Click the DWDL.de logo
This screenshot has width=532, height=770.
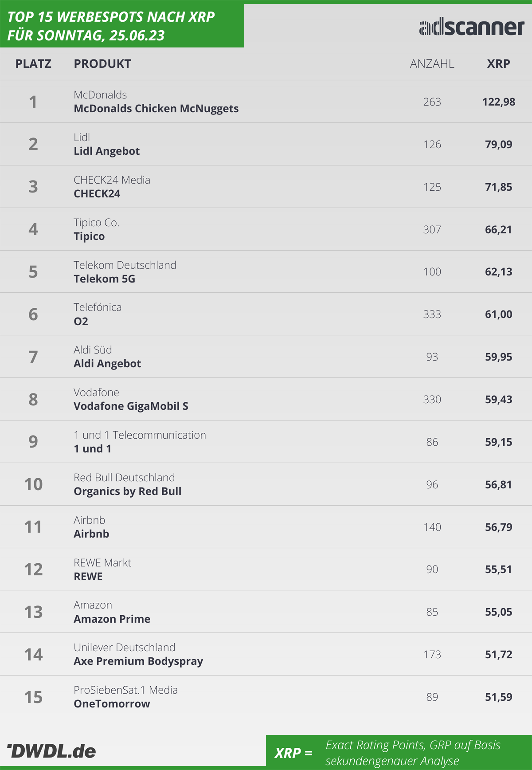[x=51, y=750]
